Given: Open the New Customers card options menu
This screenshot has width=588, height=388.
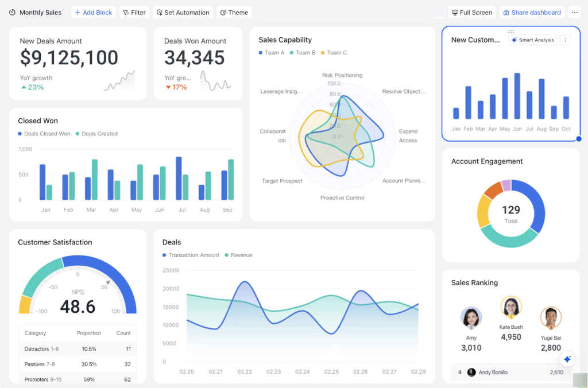Looking at the screenshot, I should [566, 40].
